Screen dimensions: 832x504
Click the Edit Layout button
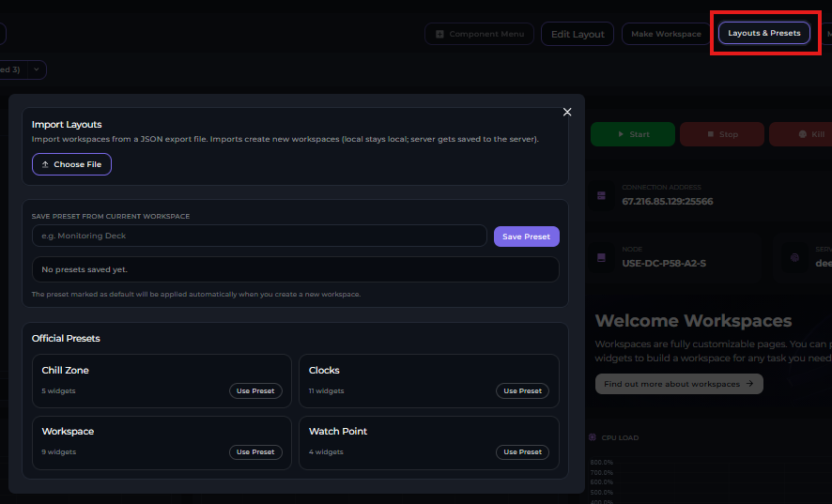coord(578,34)
